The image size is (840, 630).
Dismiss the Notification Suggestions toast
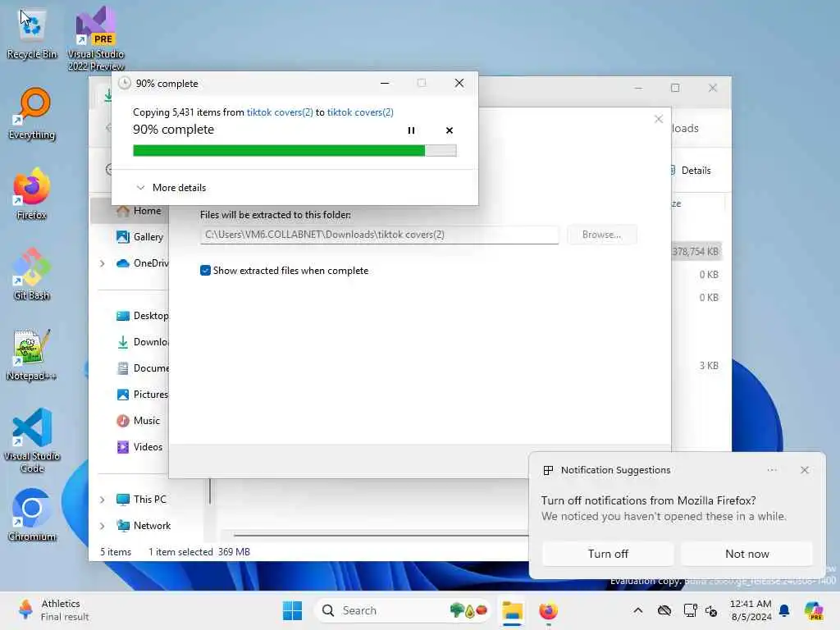click(805, 470)
